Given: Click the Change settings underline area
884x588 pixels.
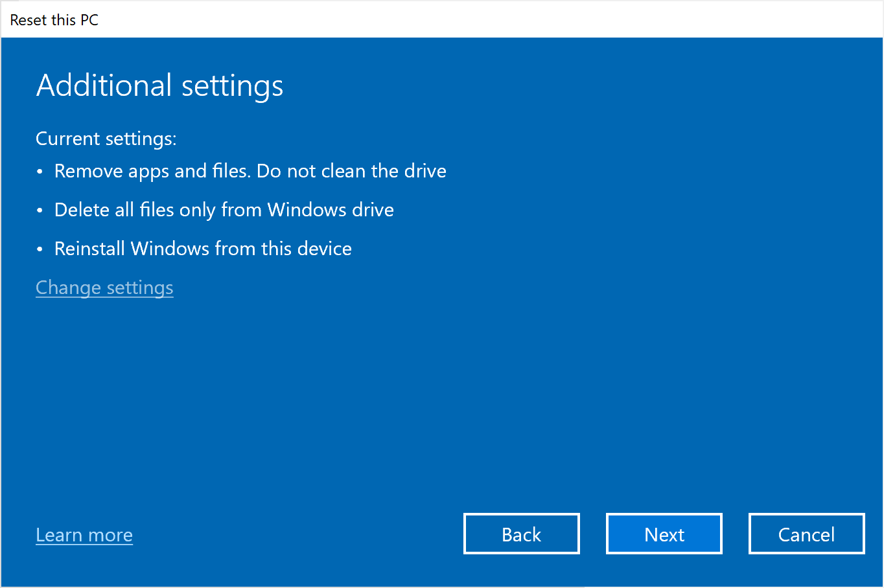Looking at the screenshot, I should [x=104, y=297].
